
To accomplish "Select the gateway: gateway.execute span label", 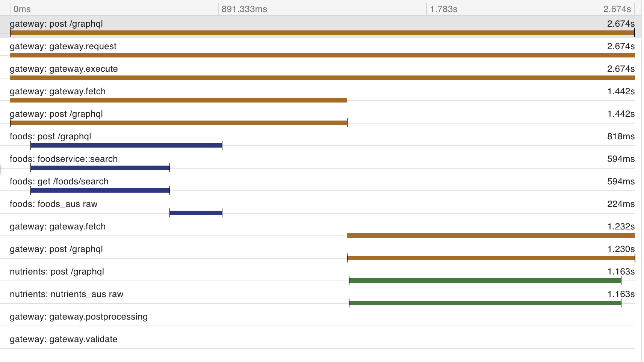I will click(64, 69).
